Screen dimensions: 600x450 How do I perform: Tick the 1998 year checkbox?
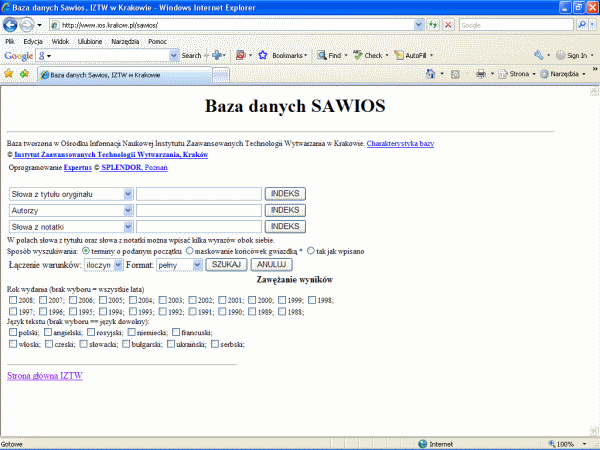312,300
